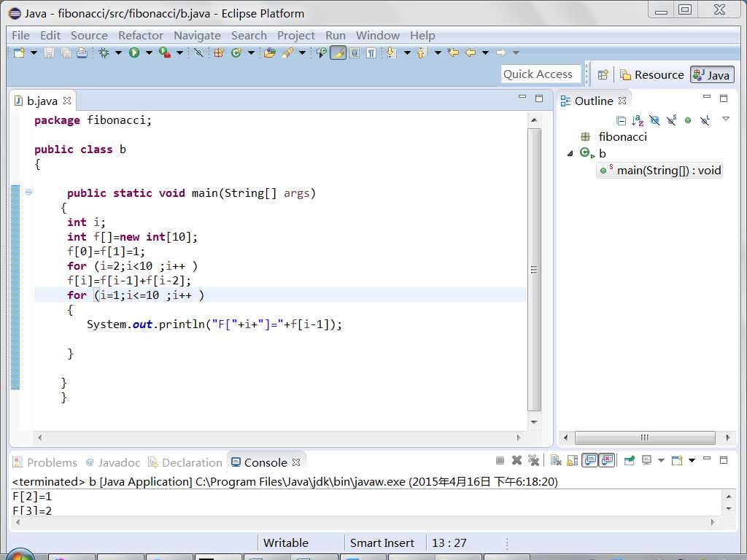The image size is (747, 560).
Task: Click in the Quick Access field
Action: click(541, 74)
